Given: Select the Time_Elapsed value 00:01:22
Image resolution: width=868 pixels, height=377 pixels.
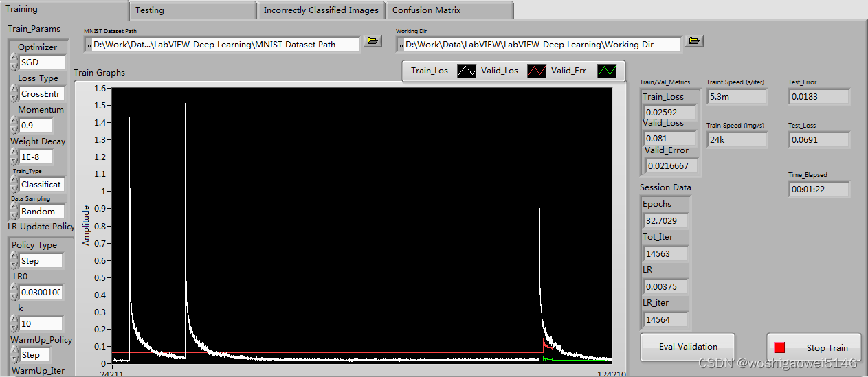Looking at the screenshot, I should click(x=819, y=189).
